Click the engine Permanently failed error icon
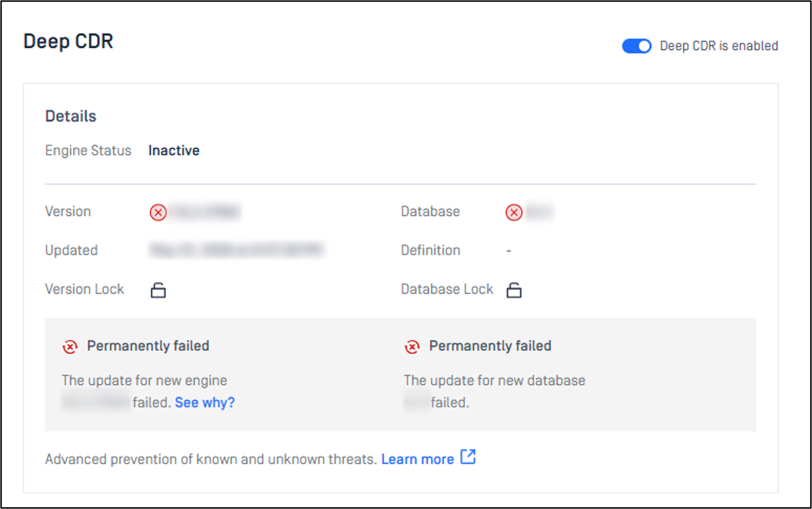812x509 pixels. (x=70, y=347)
